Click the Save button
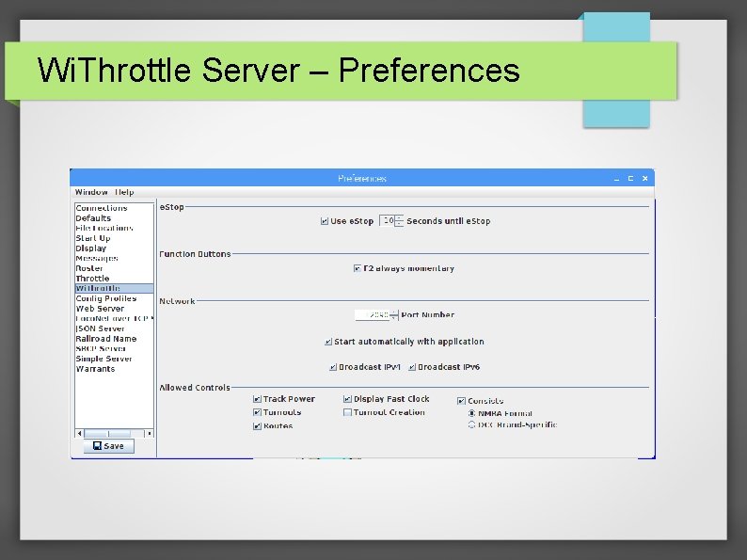Viewport: 747px width, 560px height. 108,445
